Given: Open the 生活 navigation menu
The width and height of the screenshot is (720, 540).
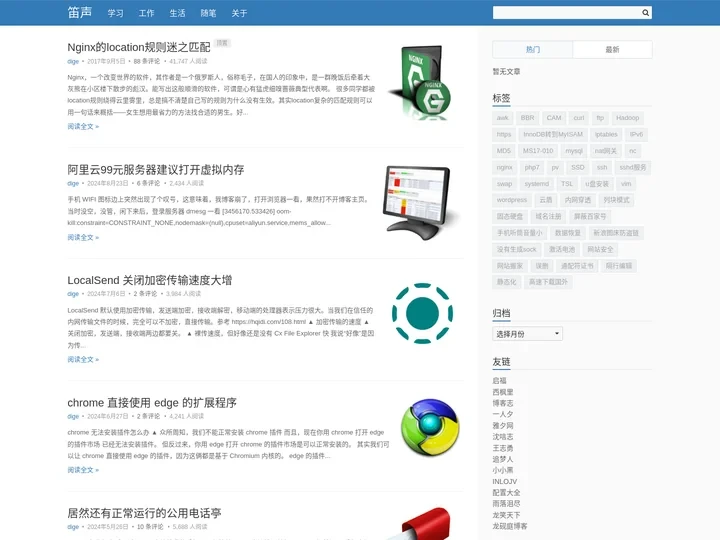Looking at the screenshot, I should [x=177, y=13].
